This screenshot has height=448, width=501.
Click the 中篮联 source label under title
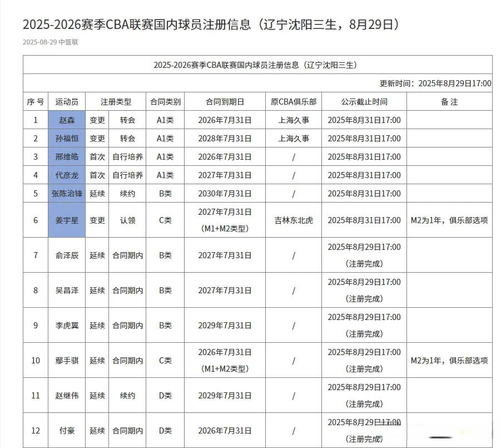pyautogui.click(x=68, y=42)
